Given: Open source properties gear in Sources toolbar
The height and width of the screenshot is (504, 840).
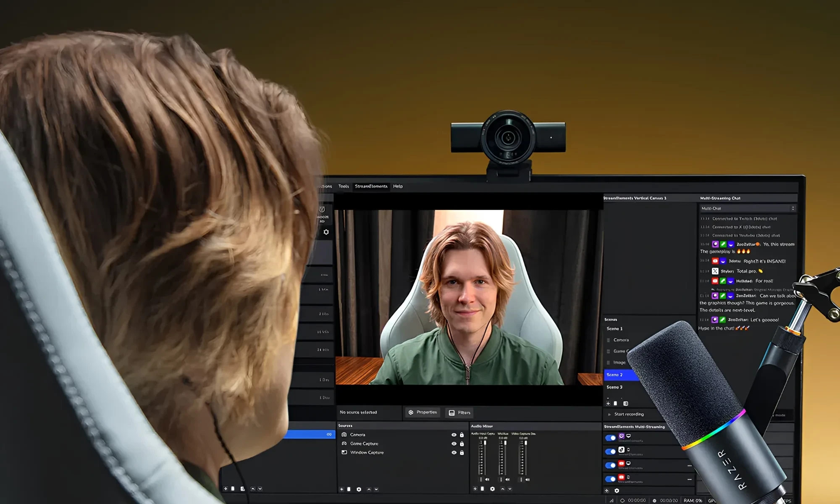Looking at the screenshot, I should pyautogui.click(x=359, y=489).
